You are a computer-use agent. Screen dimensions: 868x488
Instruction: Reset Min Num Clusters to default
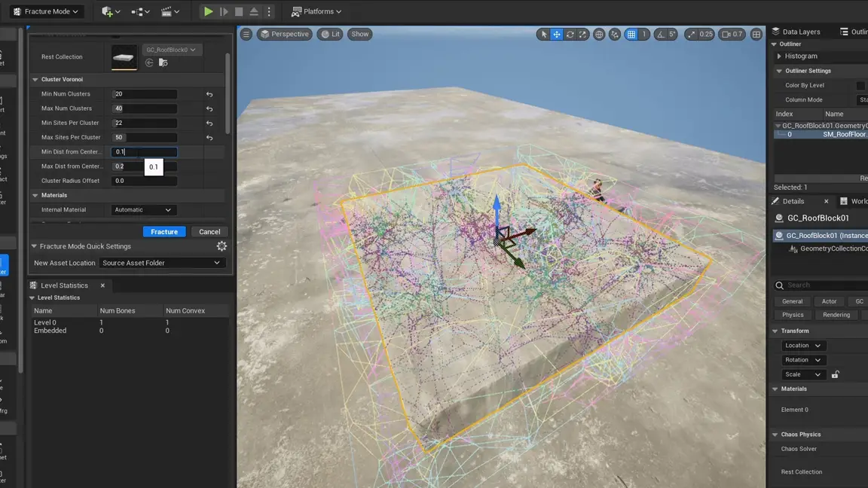pos(209,94)
